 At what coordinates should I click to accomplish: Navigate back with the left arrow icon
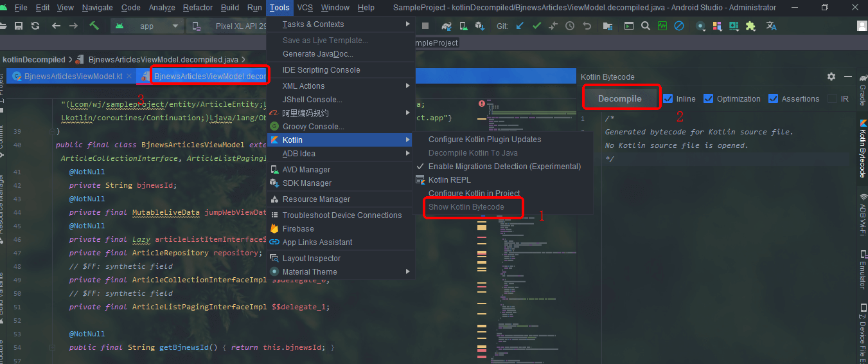(x=56, y=26)
